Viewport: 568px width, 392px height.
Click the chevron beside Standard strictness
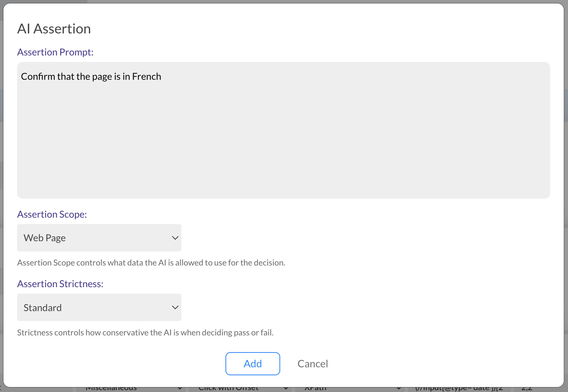pos(175,307)
